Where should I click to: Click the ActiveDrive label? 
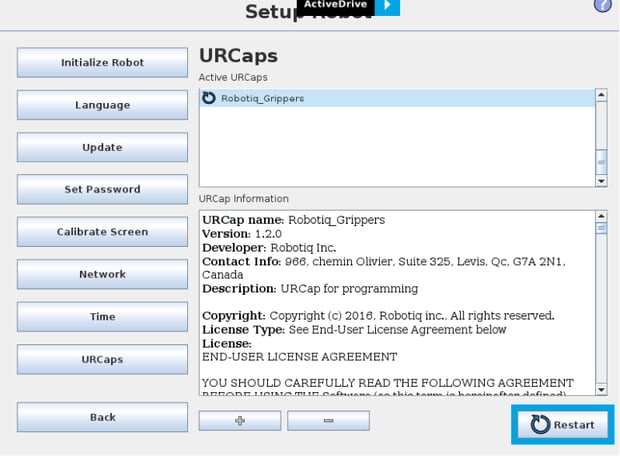point(335,6)
